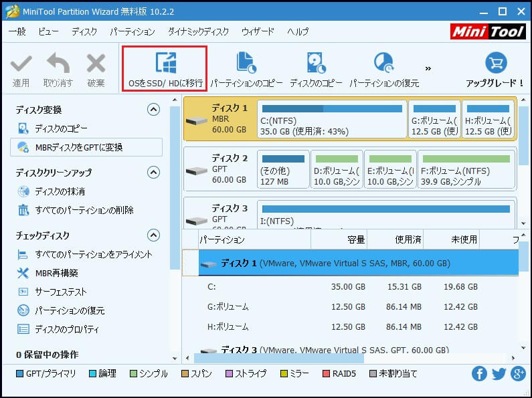Click the 取り消す (Undo) arrow icon
Image resolution: width=532 pixels, height=398 pixels.
pos(58,63)
